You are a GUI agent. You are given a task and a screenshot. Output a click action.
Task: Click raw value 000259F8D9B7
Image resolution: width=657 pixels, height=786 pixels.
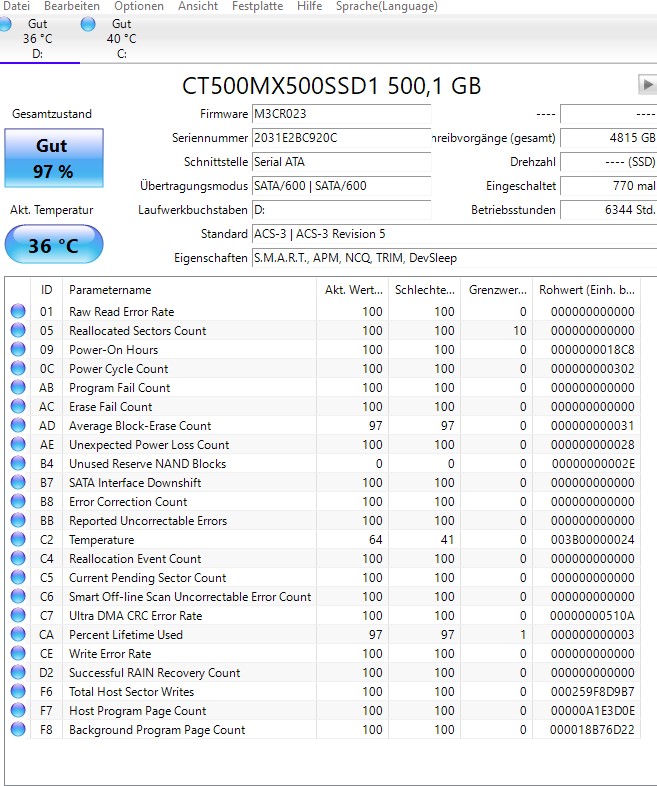(592, 692)
